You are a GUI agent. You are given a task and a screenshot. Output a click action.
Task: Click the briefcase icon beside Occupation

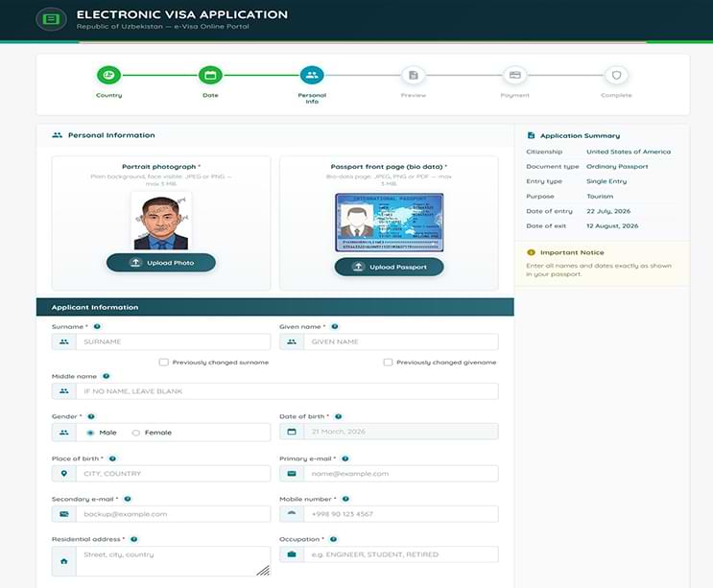coord(292,554)
